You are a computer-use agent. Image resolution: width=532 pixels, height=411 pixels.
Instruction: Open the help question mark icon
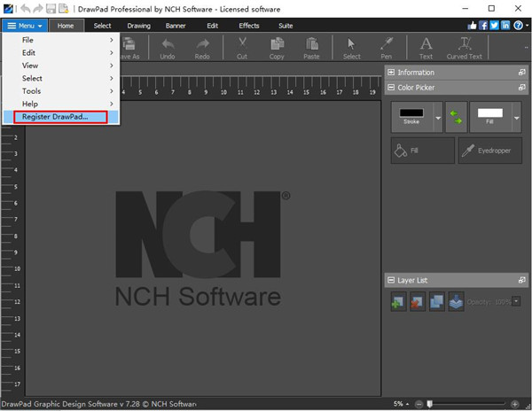pos(518,26)
